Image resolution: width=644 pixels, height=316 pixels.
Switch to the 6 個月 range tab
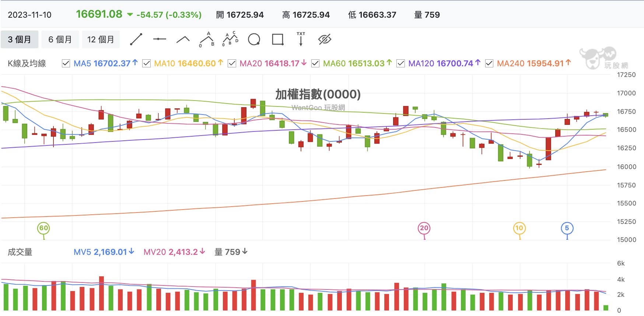(x=60, y=39)
